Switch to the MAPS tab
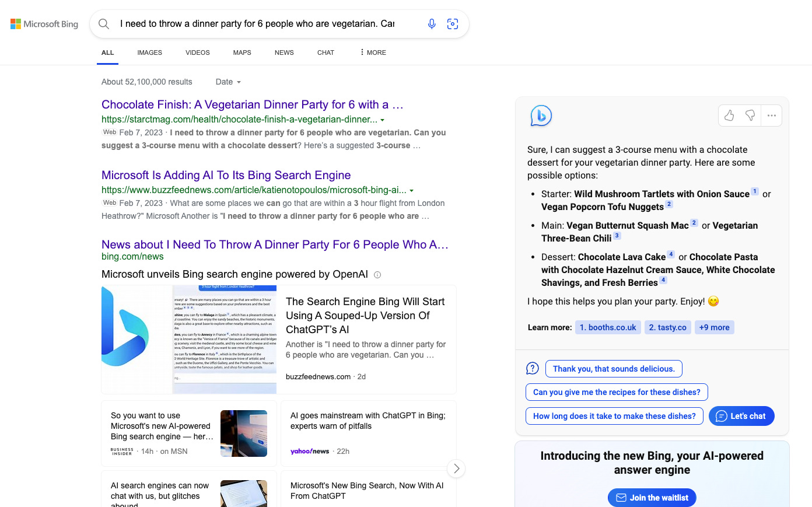 (x=242, y=53)
